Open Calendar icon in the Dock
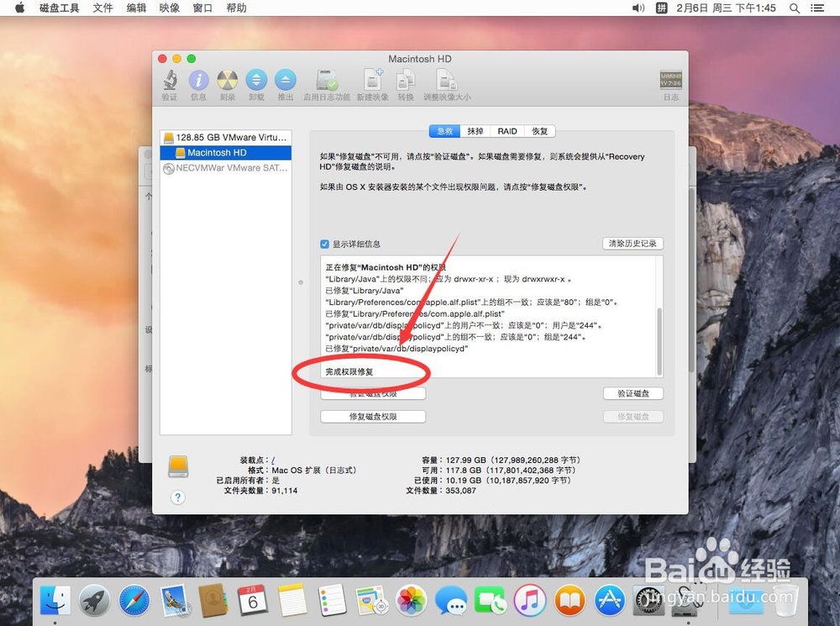 pyautogui.click(x=253, y=600)
